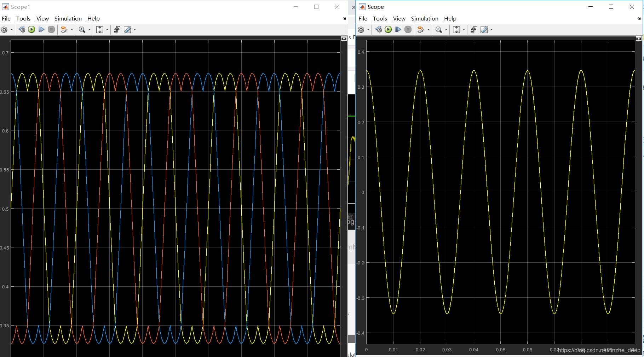Screen dimensions: 644x357
Task: Expand highlight block dropdown arrow in Scope
Action: click(429, 30)
